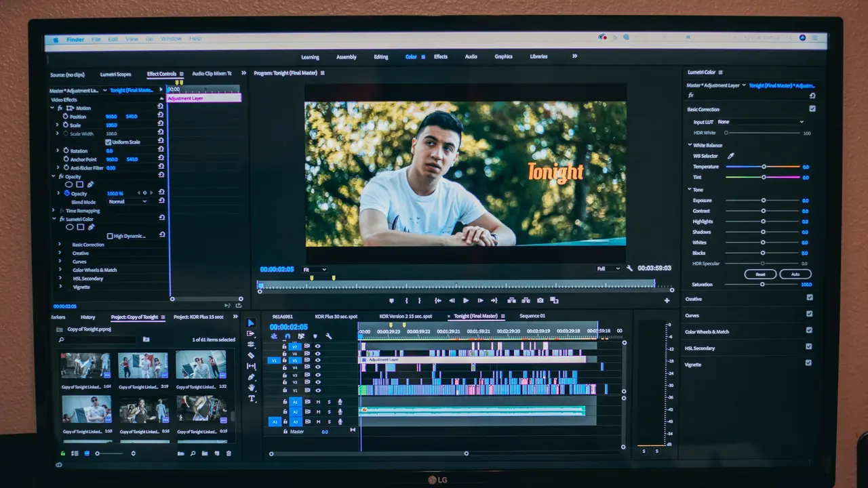Adjust the Temperature slider

pos(764,166)
